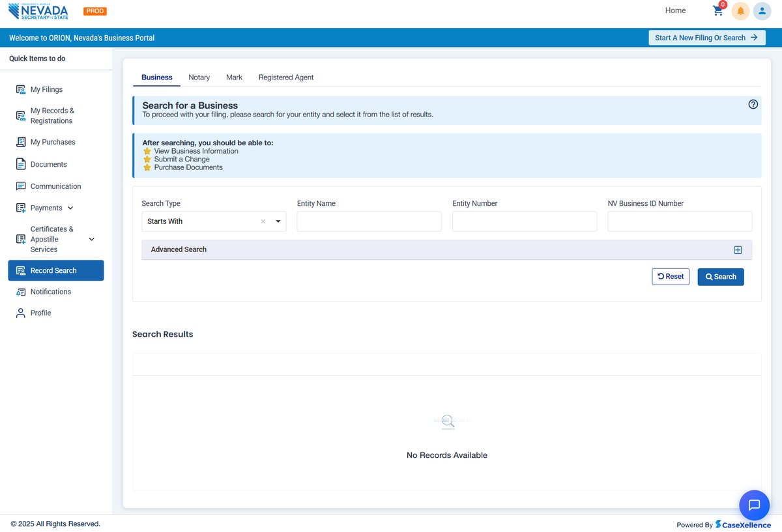Click the Profile sidebar icon
Screen dimensions: 782x532
21,313
